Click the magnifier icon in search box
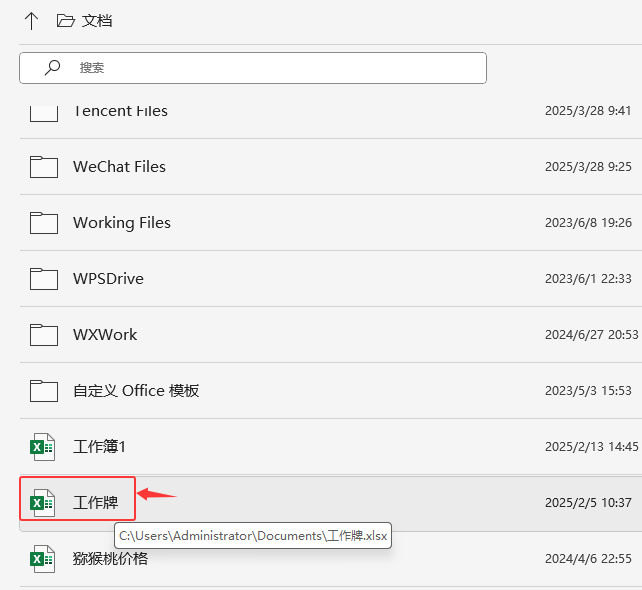The width and height of the screenshot is (642, 590). coord(52,68)
